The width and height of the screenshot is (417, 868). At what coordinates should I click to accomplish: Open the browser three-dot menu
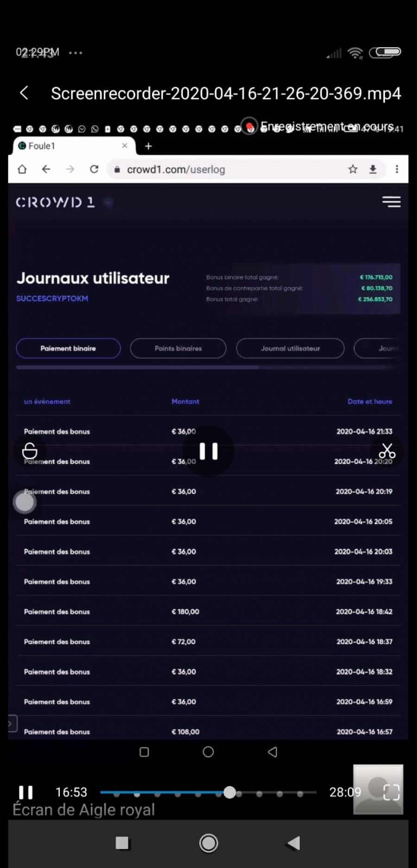[397, 169]
